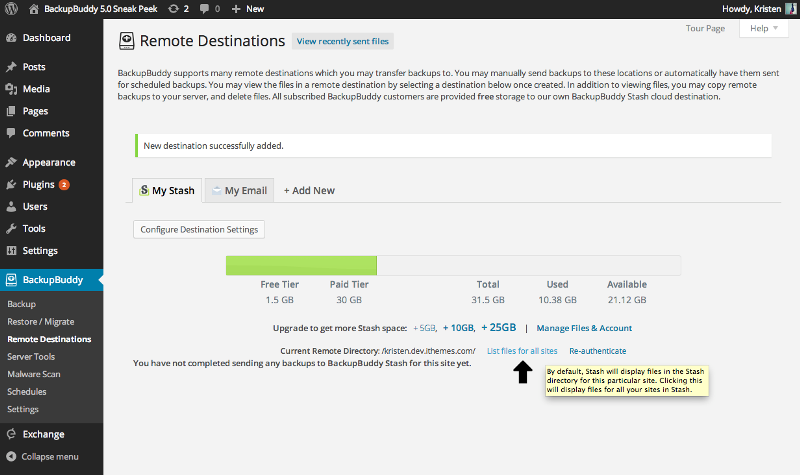Open the Comments menu
Image resolution: width=800 pixels, height=475 pixels.
pyautogui.click(x=46, y=133)
